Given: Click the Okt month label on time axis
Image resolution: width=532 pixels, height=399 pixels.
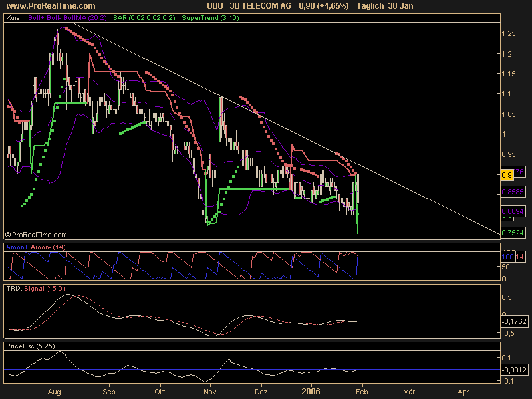Looking at the screenshot, I should (160, 392).
